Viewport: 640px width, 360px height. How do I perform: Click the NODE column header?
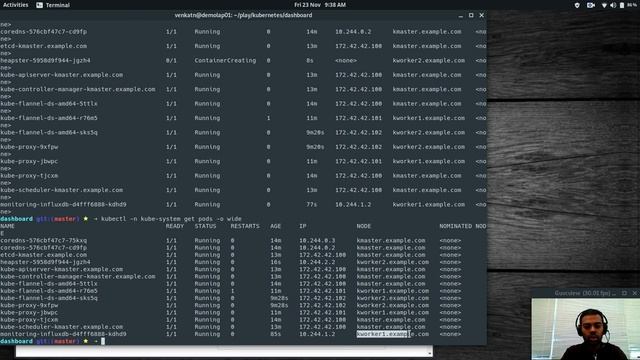[x=364, y=226]
